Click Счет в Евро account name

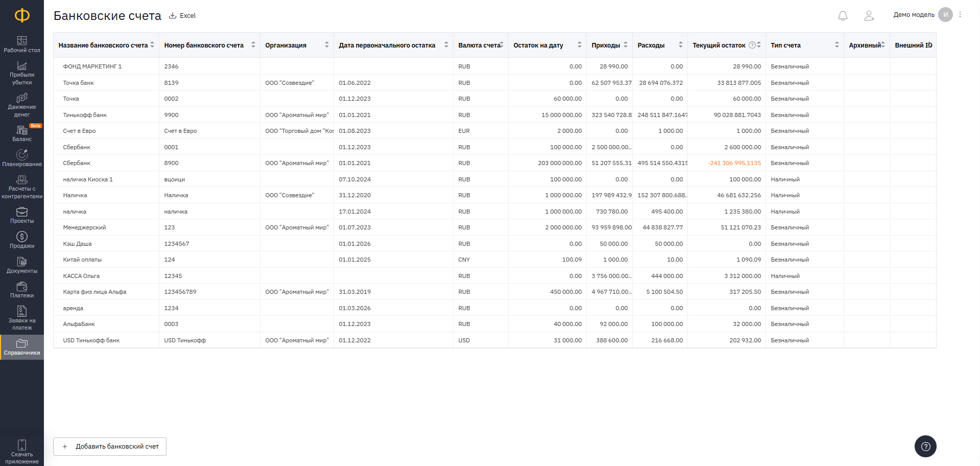click(79, 131)
